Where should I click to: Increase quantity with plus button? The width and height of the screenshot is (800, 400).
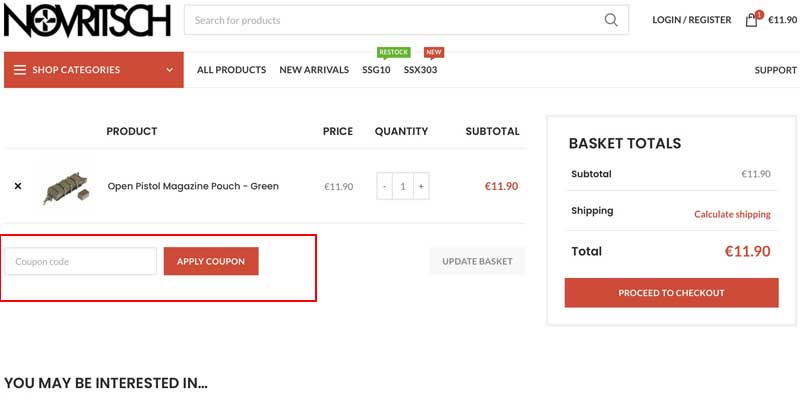[421, 186]
